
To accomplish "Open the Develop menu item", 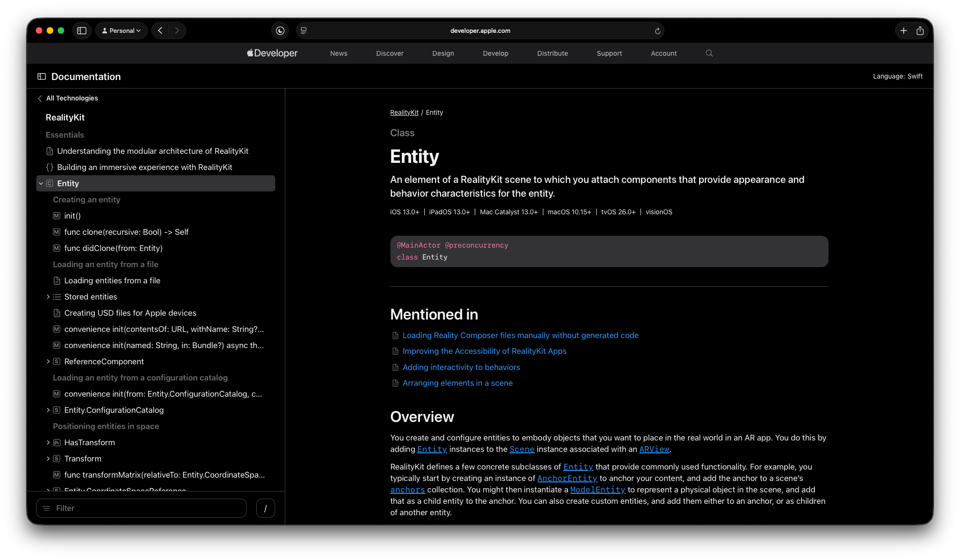I will pos(495,53).
